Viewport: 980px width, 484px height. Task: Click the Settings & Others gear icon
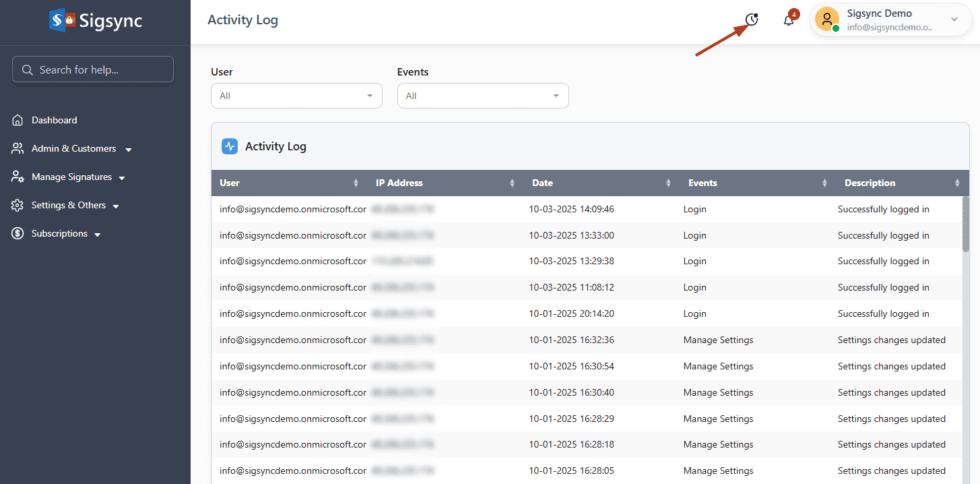pyautogui.click(x=18, y=205)
